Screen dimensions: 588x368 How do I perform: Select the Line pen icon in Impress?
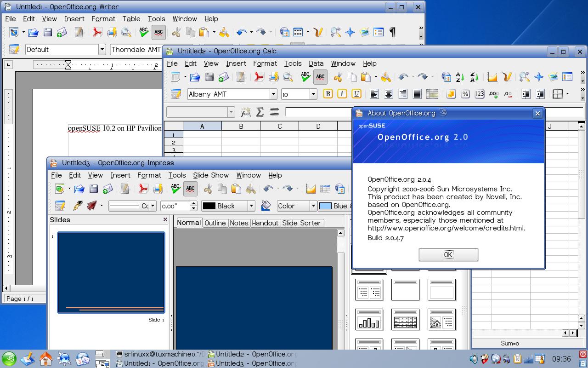(x=78, y=206)
